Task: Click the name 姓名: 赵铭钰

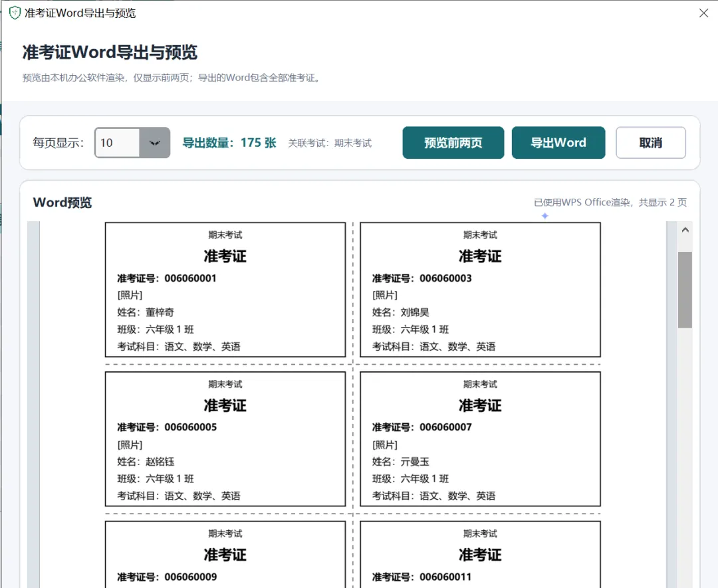Action: (x=146, y=462)
